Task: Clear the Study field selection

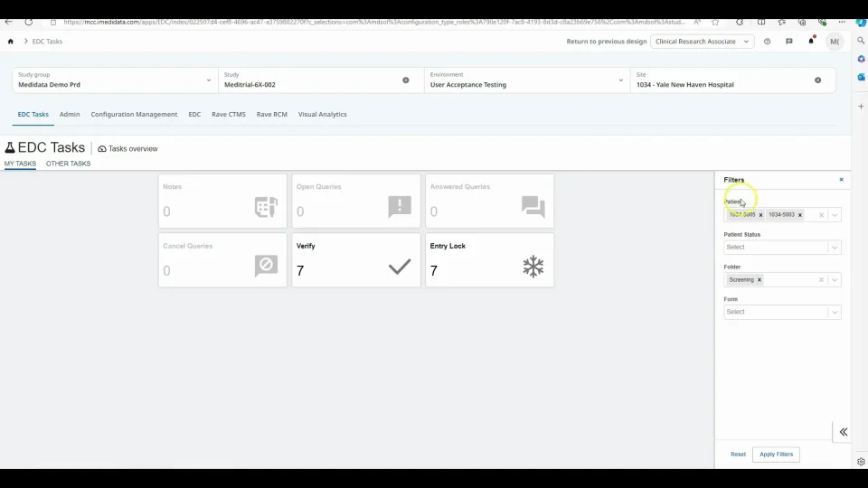Action: click(x=406, y=80)
